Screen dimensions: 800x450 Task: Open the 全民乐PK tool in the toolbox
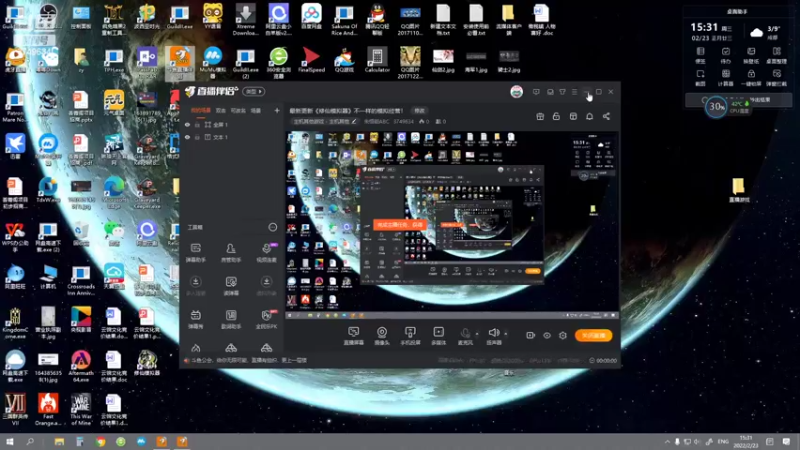[266, 319]
